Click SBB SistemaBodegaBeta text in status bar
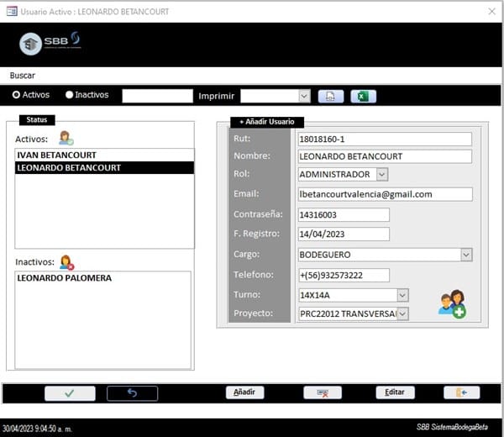Image resolution: width=504 pixels, height=437 pixels. 452,427
